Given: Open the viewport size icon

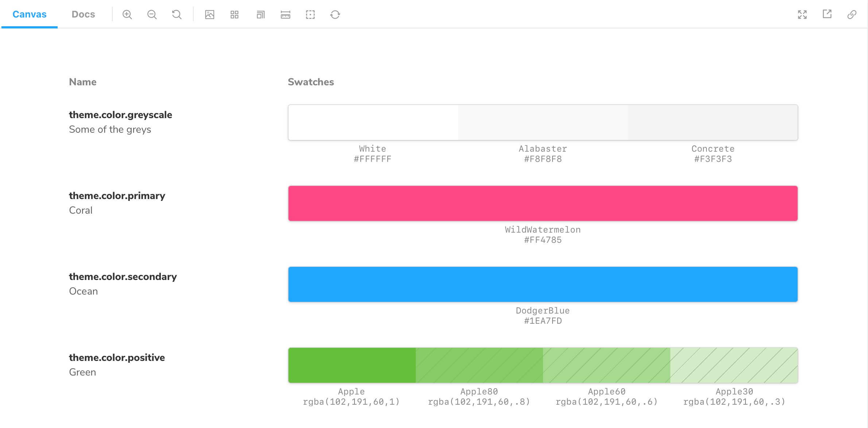Looking at the screenshot, I should tap(260, 15).
